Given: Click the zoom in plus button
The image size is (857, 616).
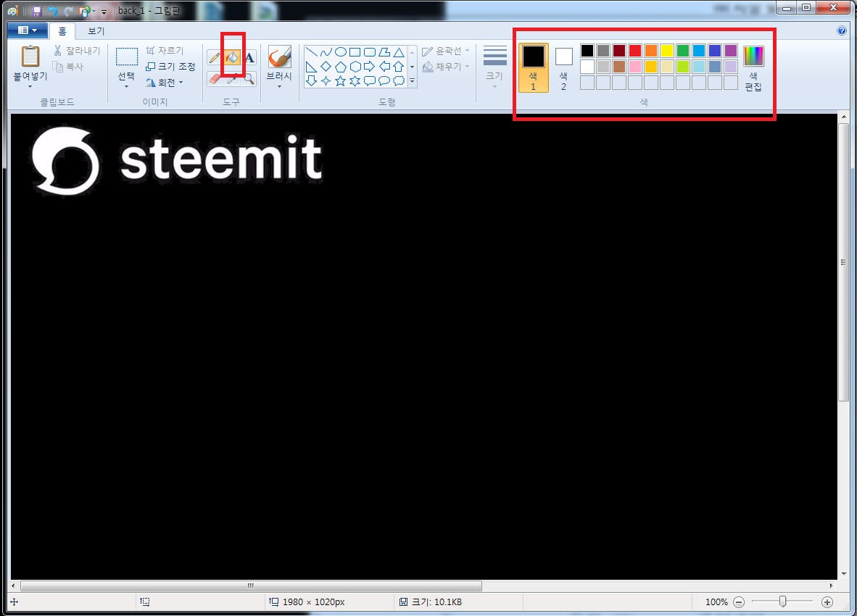Looking at the screenshot, I should (x=827, y=602).
